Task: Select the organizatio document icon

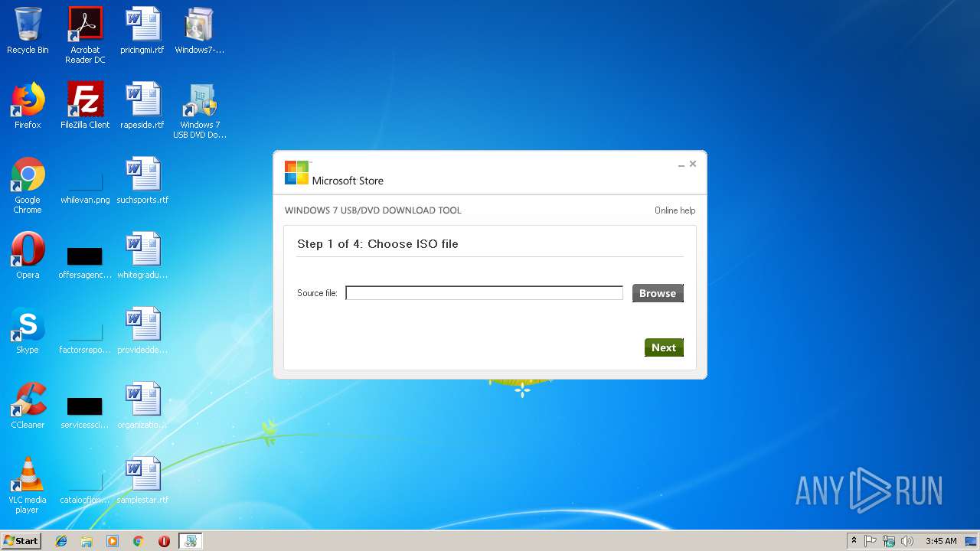Action: (142, 406)
